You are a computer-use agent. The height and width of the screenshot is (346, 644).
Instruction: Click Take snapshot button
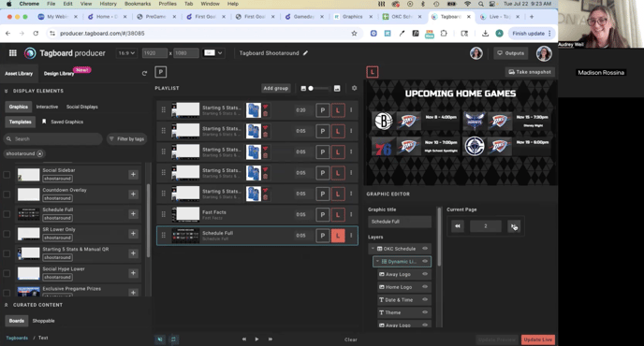coord(530,72)
